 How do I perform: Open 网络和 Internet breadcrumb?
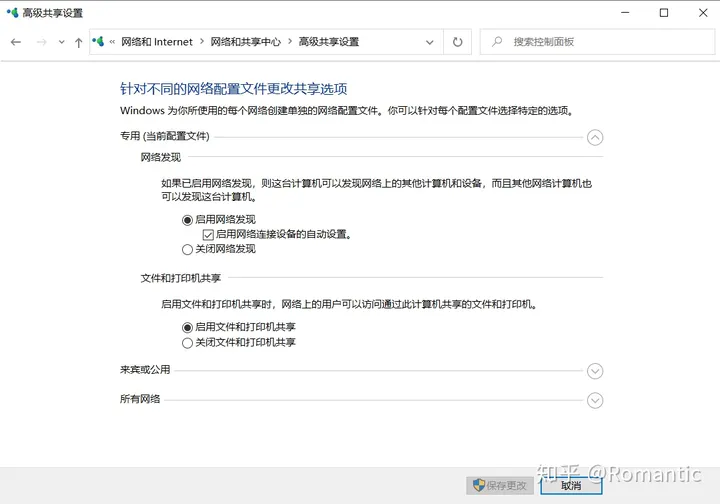[157, 42]
